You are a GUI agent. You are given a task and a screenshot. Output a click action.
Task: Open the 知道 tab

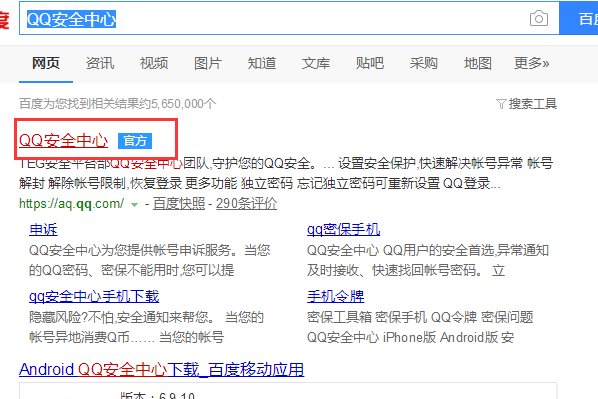(262, 63)
